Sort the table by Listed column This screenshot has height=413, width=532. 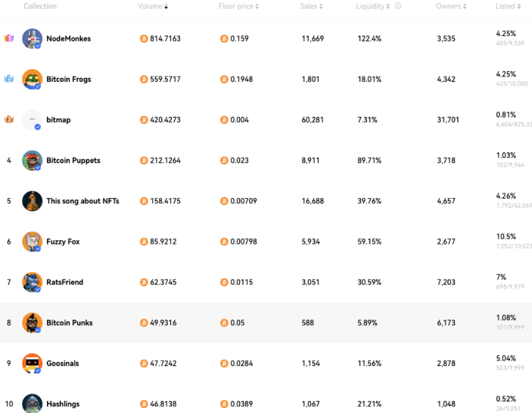point(508,6)
